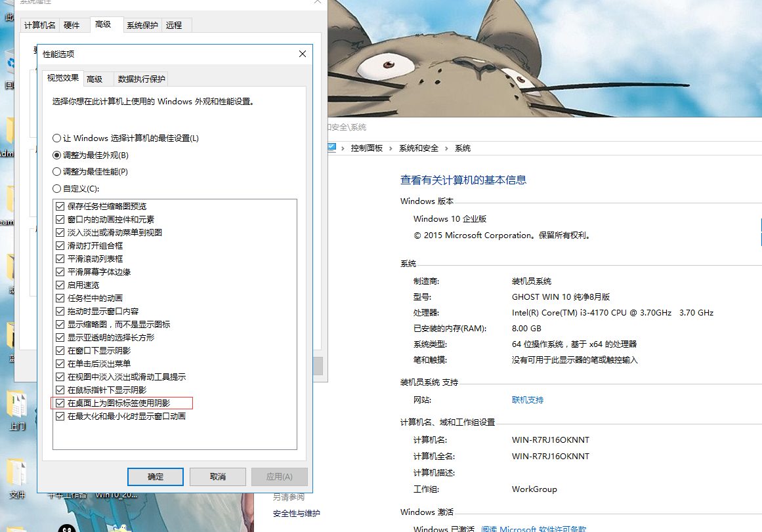Screen dimensions: 762x532
Task: Click 系统 at the breadcrumb end
Action: [x=463, y=149]
